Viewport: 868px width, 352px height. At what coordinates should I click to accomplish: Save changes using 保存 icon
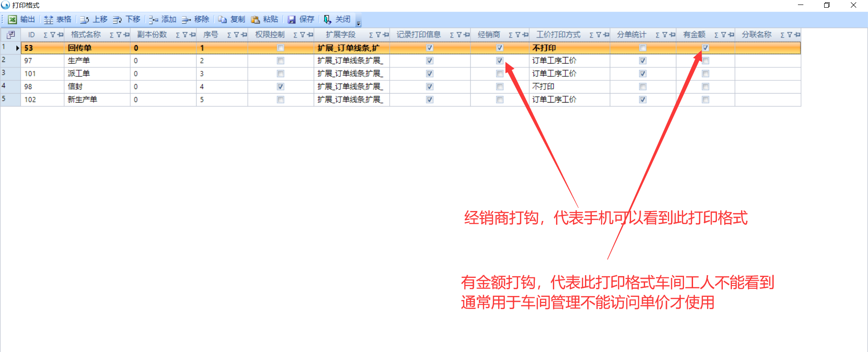click(292, 19)
